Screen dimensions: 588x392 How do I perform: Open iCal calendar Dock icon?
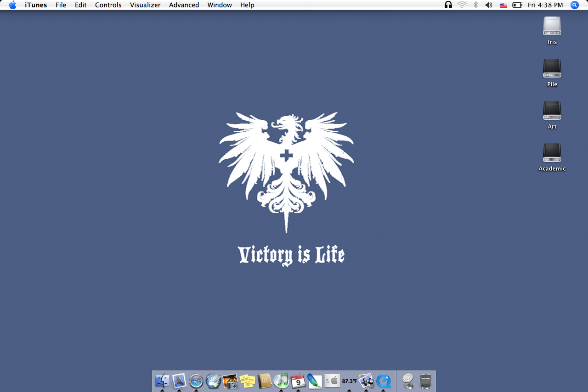coord(298,381)
